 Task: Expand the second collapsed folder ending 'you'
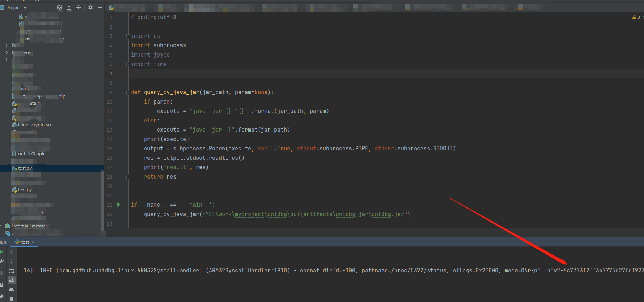coord(7,52)
